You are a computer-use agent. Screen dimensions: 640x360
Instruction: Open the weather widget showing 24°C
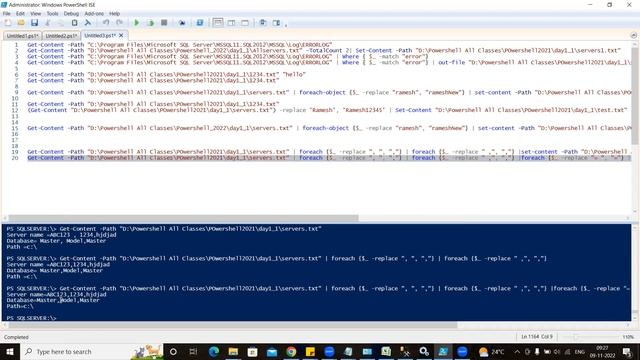point(491,351)
